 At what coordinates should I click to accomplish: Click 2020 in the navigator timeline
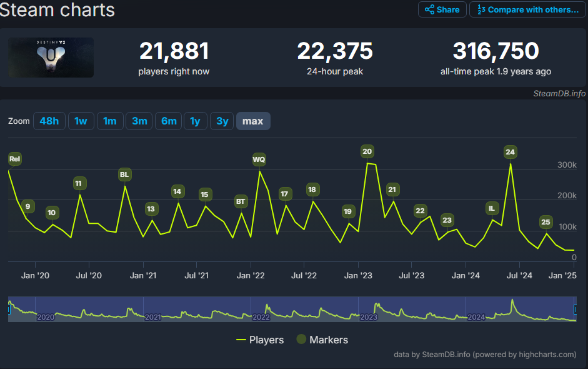point(46,317)
